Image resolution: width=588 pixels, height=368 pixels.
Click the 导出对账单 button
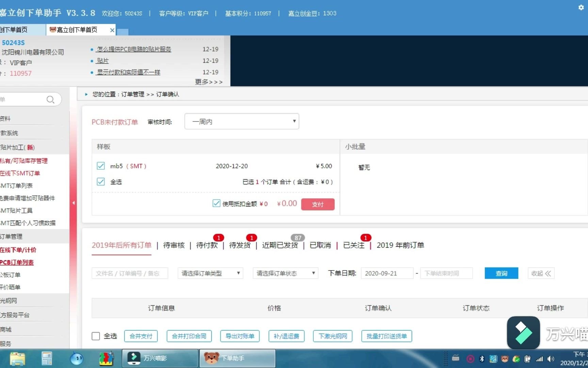click(x=240, y=336)
